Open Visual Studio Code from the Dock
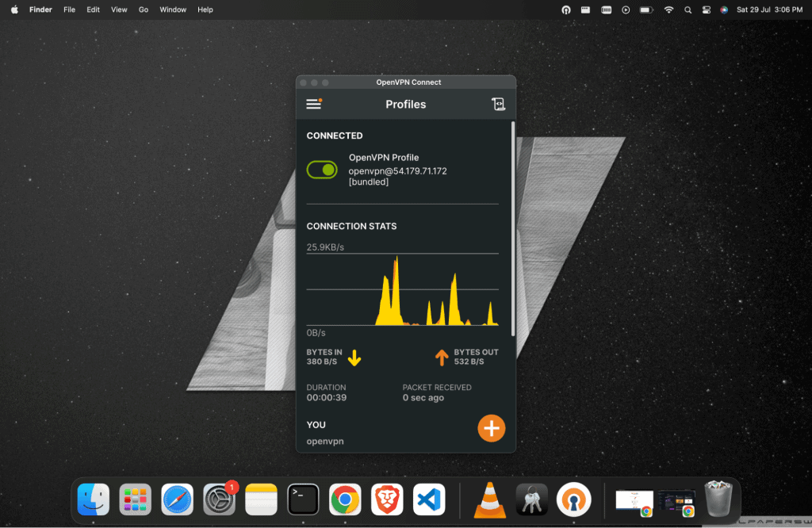Viewport: 812px width, 528px height. [x=429, y=499]
